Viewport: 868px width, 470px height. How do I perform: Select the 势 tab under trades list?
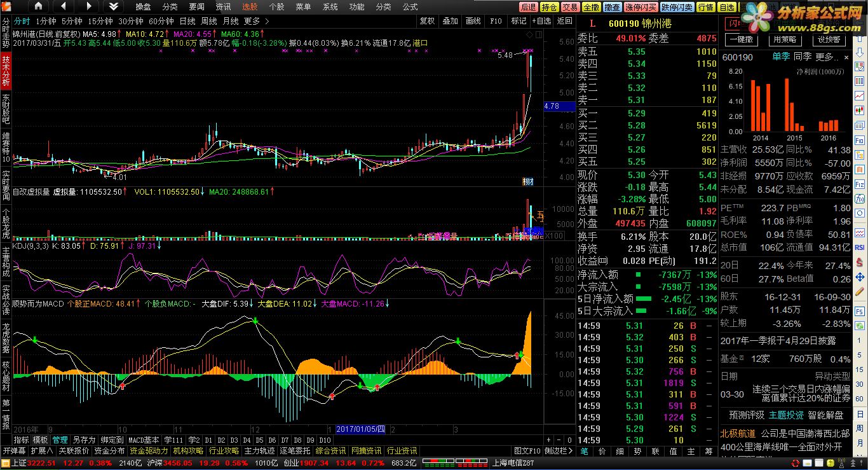click(637, 450)
